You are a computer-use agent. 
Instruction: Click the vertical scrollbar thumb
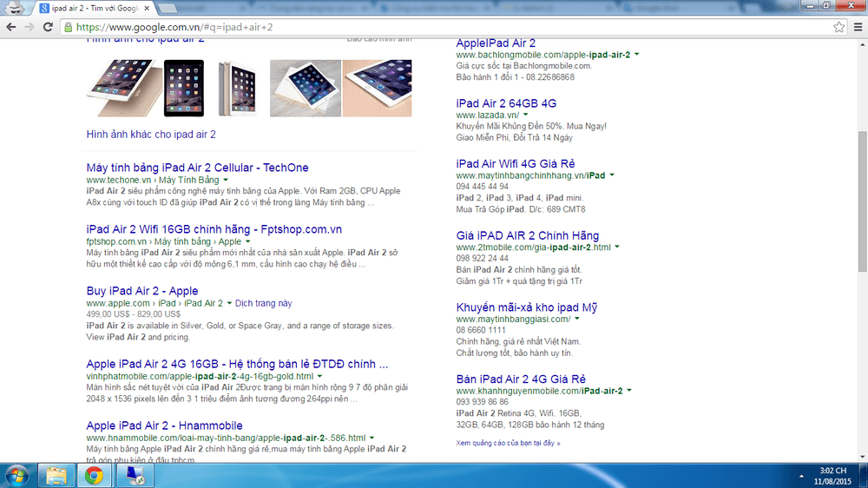tap(863, 201)
